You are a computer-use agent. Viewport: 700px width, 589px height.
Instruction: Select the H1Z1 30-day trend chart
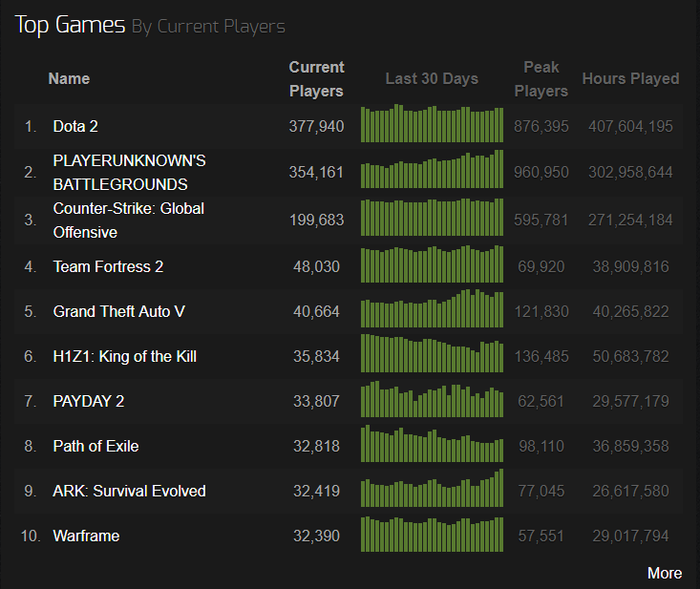click(x=432, y=355)
